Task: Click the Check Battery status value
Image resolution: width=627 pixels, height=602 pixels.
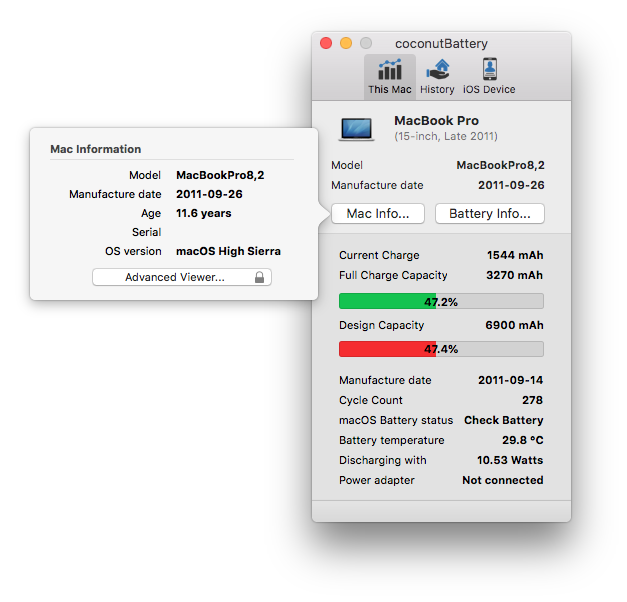Action: coord(504,420)
